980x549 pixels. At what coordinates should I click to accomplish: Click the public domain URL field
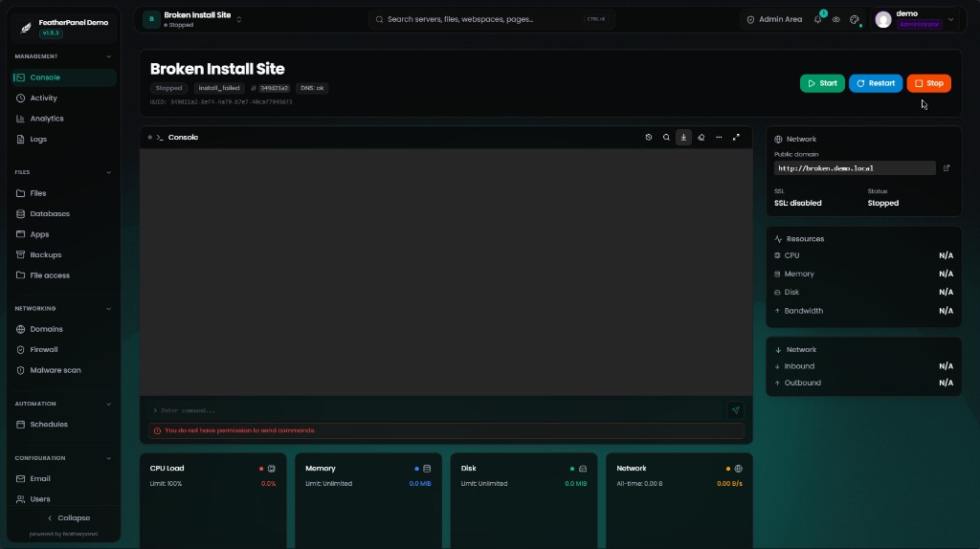[855, 168]
